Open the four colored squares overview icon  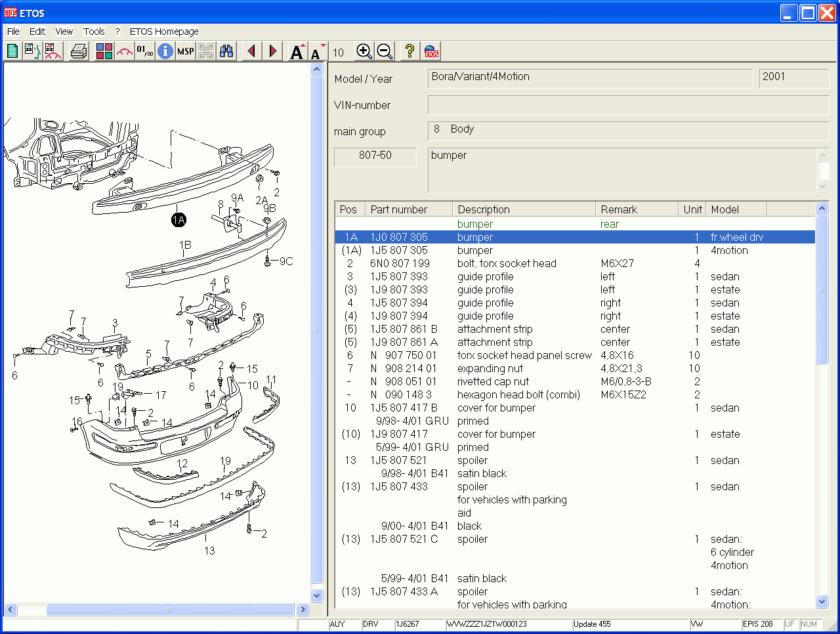tap(104, 51)
